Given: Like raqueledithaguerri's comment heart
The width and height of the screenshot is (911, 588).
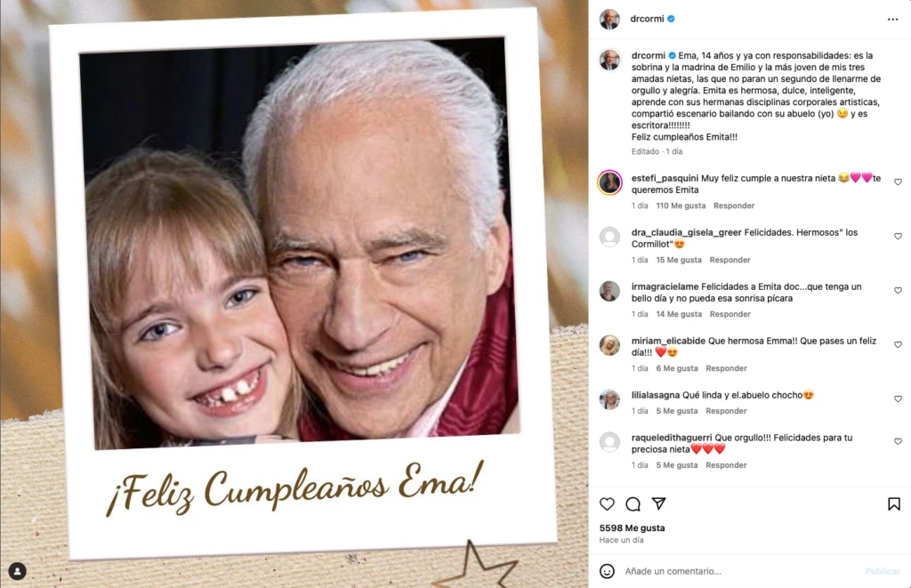Looking at the screenshot, I should (x=898, y=441).
